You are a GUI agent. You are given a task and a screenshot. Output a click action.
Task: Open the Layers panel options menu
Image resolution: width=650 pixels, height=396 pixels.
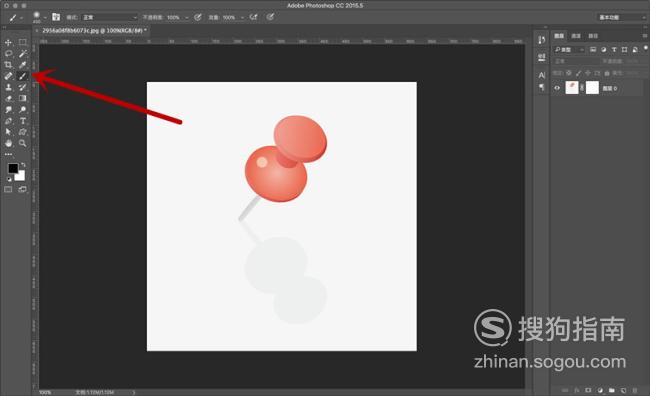click(x=645, y=36)
